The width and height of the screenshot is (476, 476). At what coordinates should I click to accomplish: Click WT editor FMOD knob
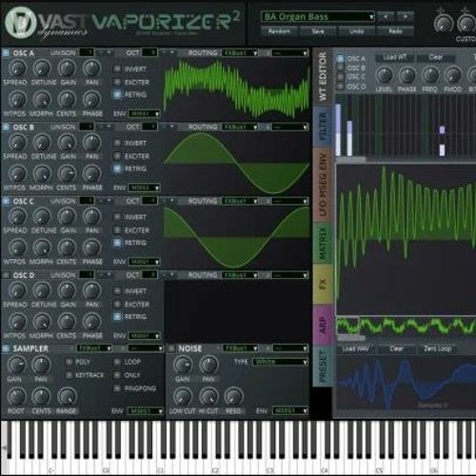(453, 75)
